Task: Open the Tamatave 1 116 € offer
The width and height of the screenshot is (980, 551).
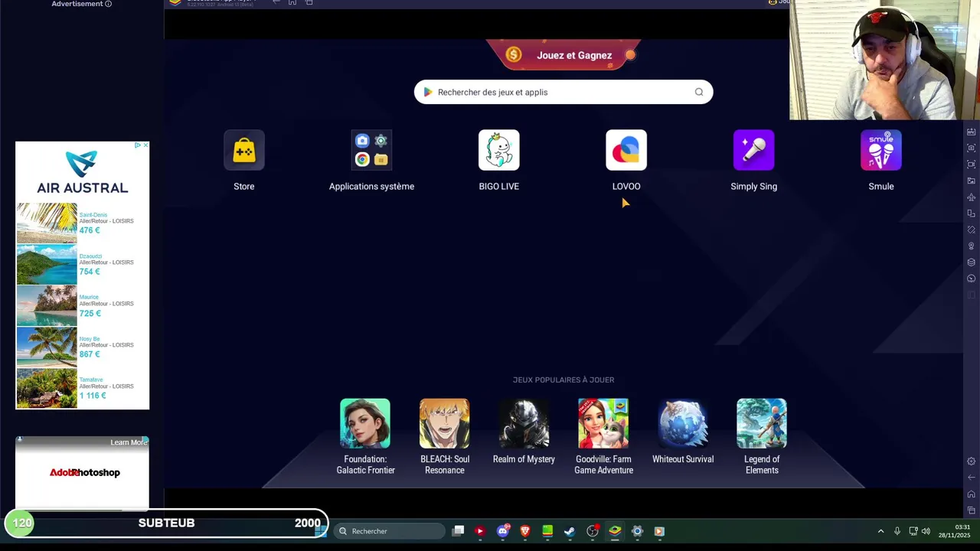Action: click(x=83, y=388)
